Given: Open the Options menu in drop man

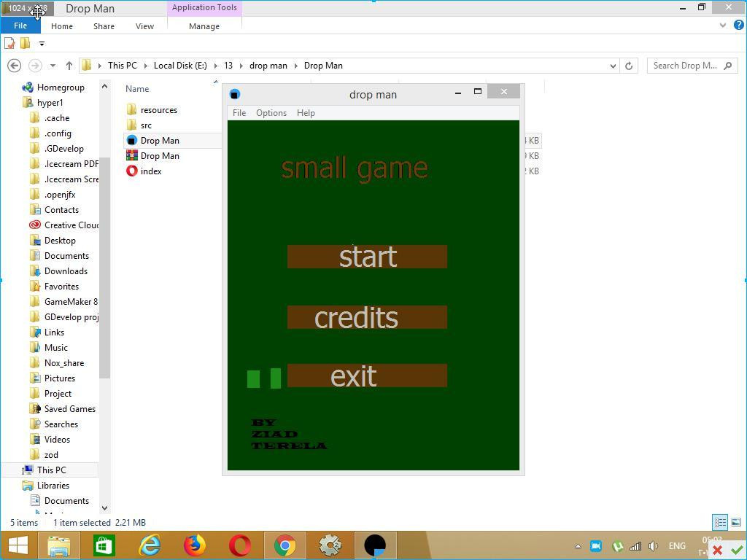Looking at the screenshot, I should pos(271,113).
